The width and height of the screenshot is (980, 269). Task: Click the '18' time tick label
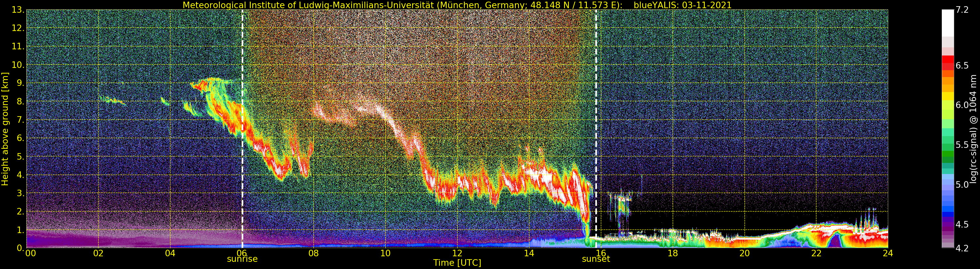coord(673,253)
